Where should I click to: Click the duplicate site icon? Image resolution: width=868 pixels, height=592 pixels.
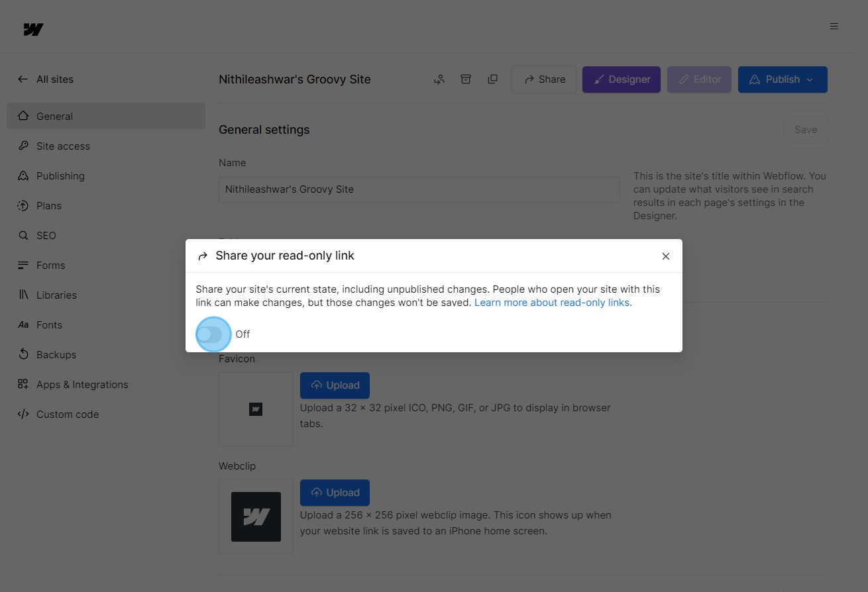pos(492,79)
